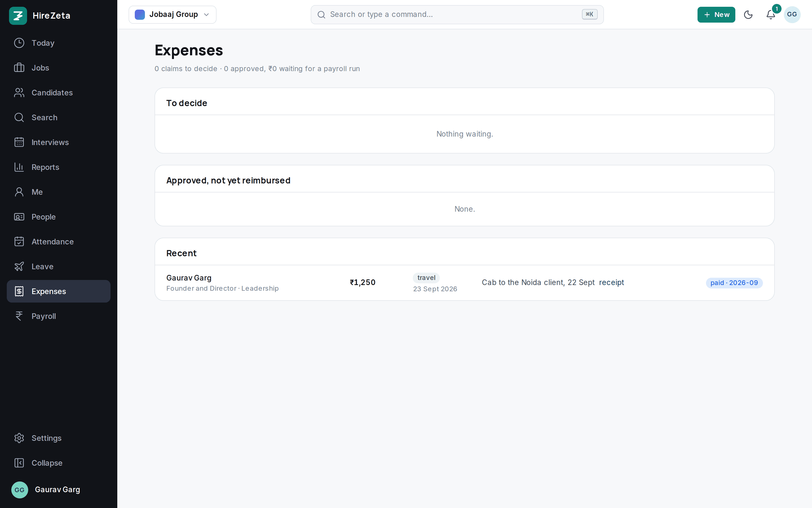
Task: Click the ₹1,250 amount
Action: pyautogui.click(x=362, y=283)
